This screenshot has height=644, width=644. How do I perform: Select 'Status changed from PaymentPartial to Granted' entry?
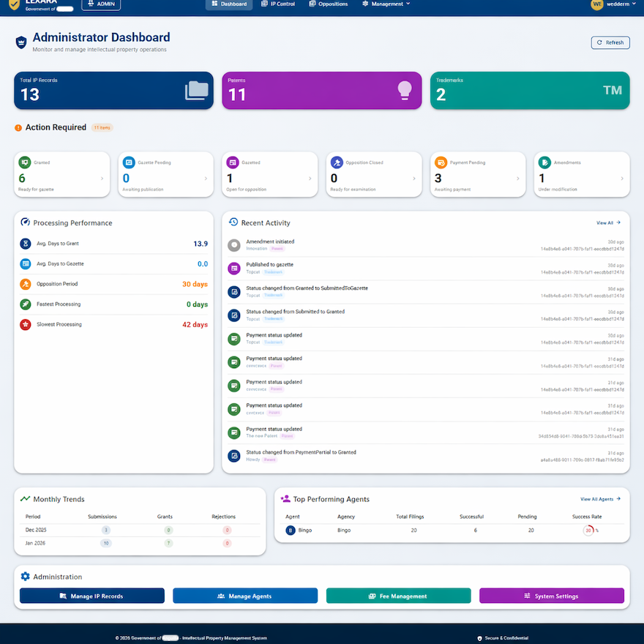click(425, 456)
